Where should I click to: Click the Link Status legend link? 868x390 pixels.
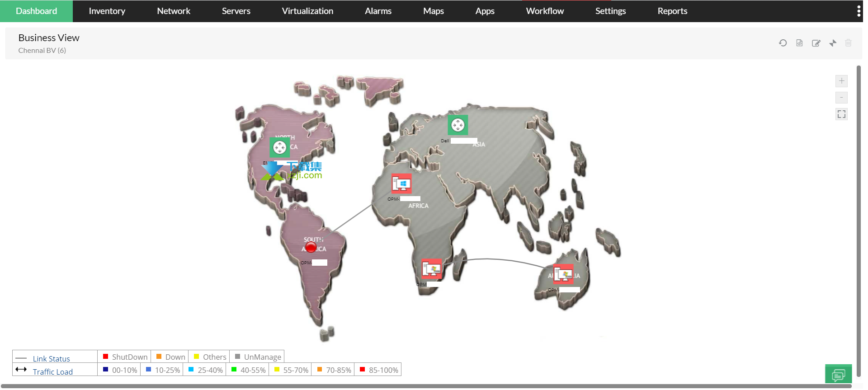pos(51,358)
